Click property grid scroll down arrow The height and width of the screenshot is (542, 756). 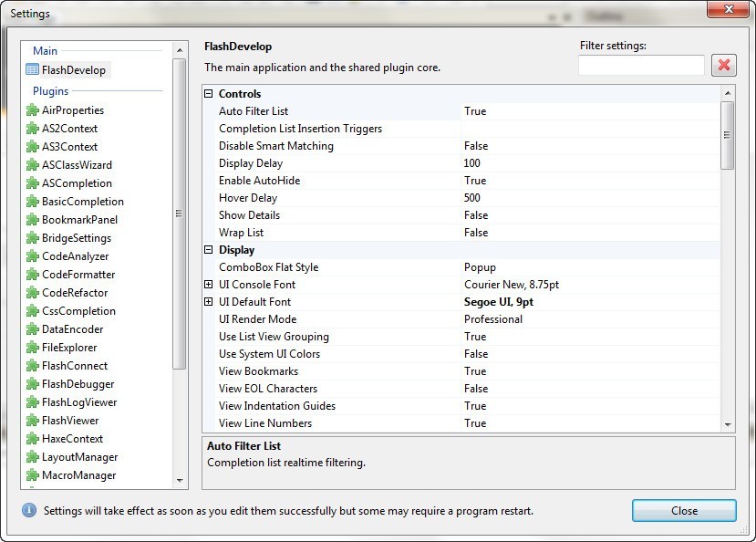pos(728,425)
